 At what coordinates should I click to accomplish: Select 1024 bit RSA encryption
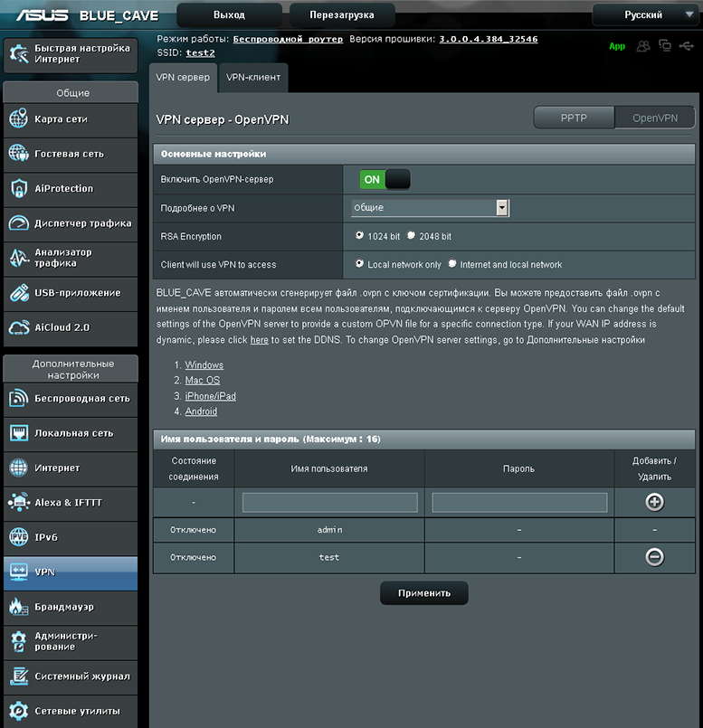point(359,235)
